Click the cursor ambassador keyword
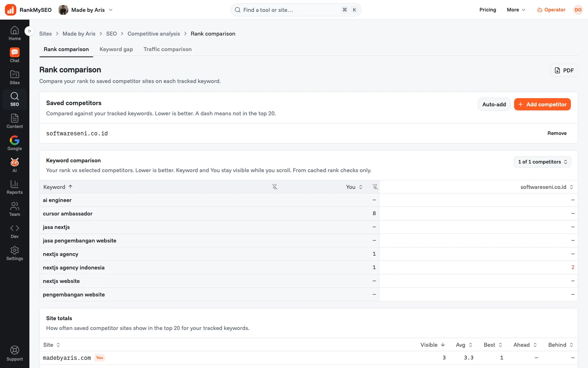 point(68,213)
